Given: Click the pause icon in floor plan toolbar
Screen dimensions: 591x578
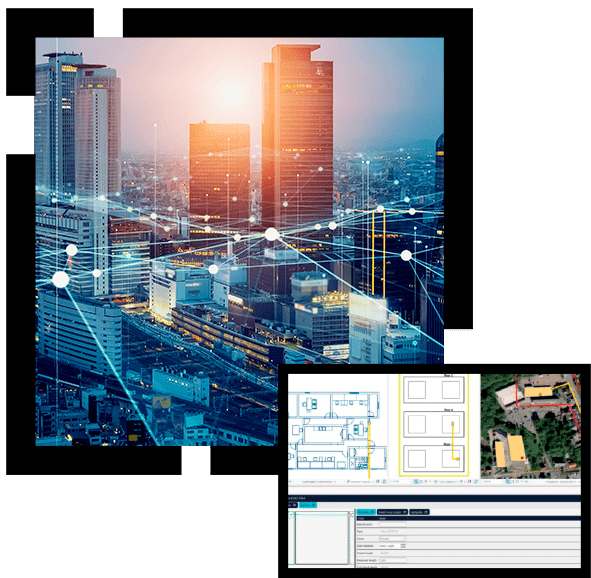Looking at the screenshot, I should (378, 482).
